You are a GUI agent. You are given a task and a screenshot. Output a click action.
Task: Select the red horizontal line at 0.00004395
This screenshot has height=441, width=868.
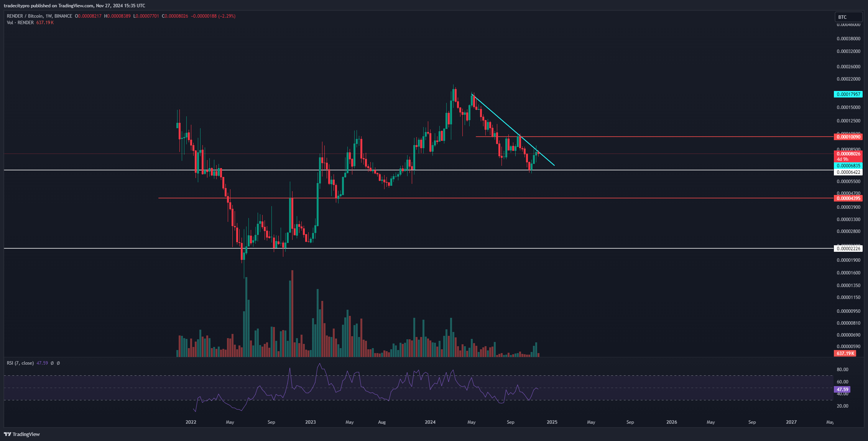coord(496,198)
